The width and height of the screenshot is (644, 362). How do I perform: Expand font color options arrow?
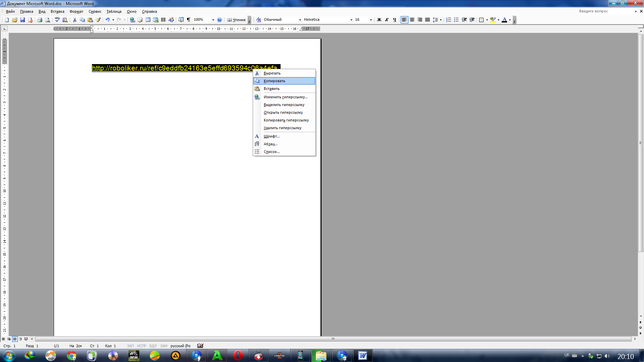tap(510, 20)
